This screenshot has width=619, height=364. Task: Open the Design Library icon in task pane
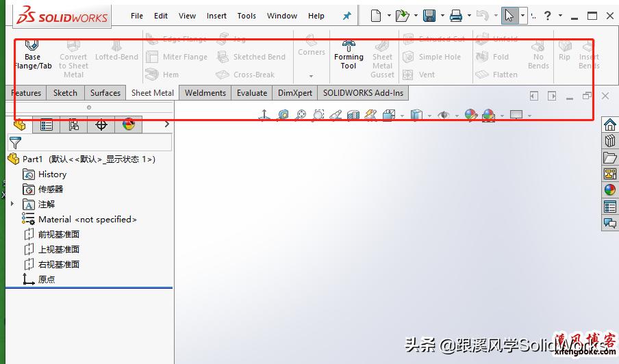[x=610, y=141]
